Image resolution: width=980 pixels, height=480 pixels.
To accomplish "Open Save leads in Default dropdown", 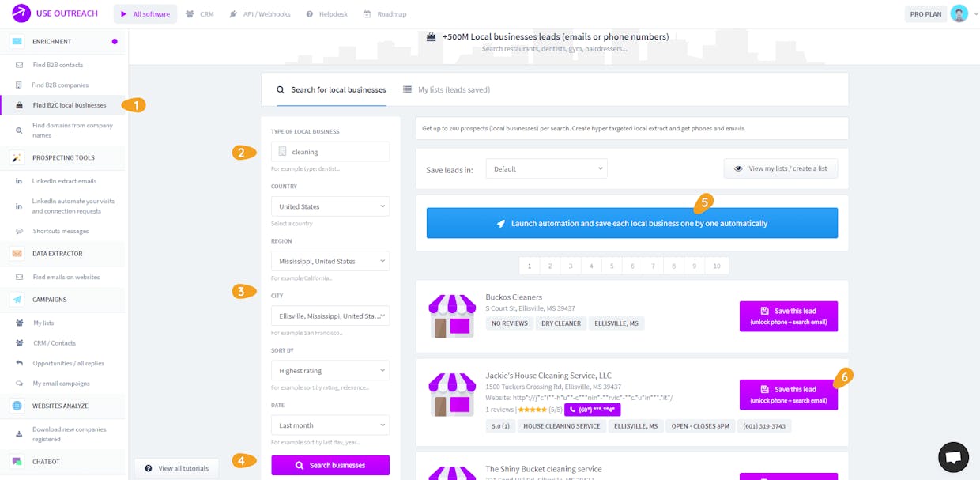I will pyautogui.click(x=546, y=168).
